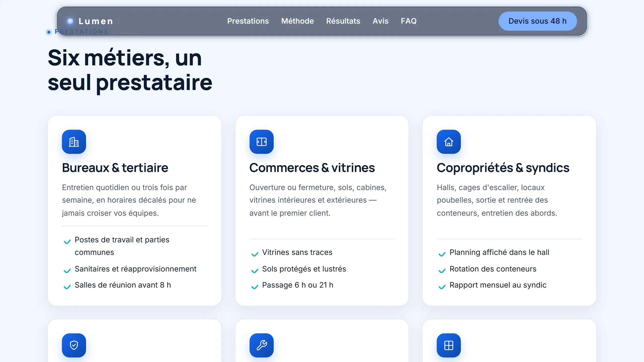Click the text Vitrines sans traces
This screenshot has width=644, height=362.
point(297,252)
